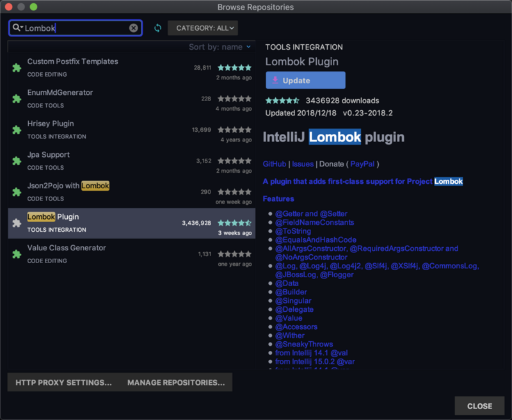Click the @Getter and @Setter link
Screen dimensions: 512x420
coord(311,214)
